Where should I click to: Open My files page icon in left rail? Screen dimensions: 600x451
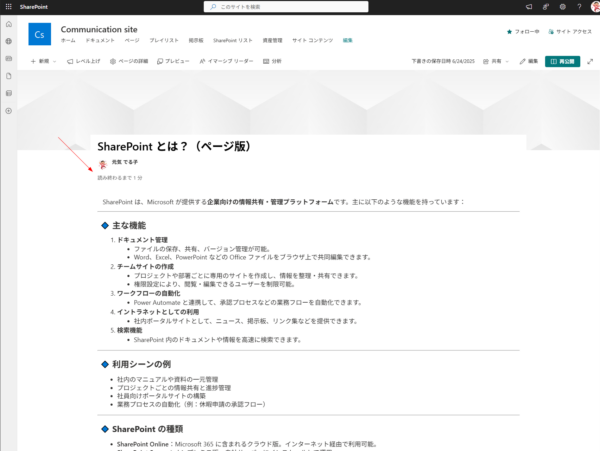[9, 76]
